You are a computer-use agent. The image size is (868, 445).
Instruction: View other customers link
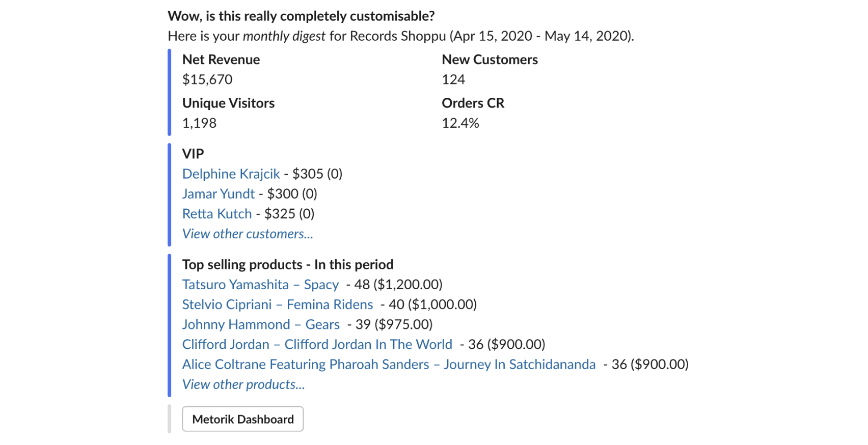248,234
